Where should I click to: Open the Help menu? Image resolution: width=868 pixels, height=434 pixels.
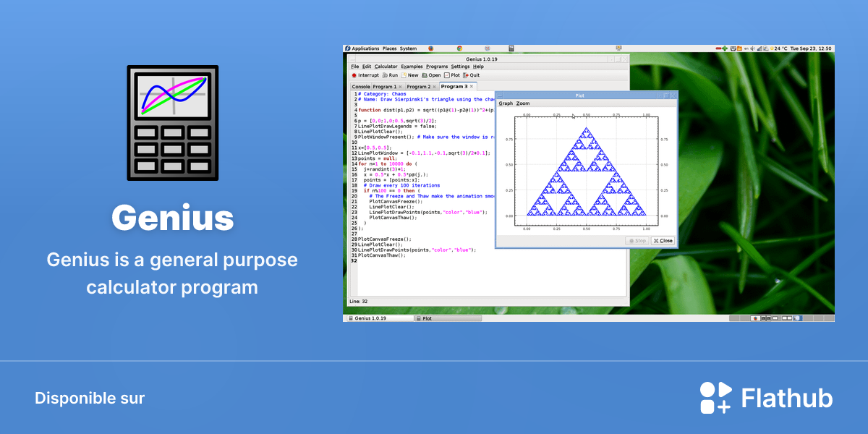tap(478, 67)
